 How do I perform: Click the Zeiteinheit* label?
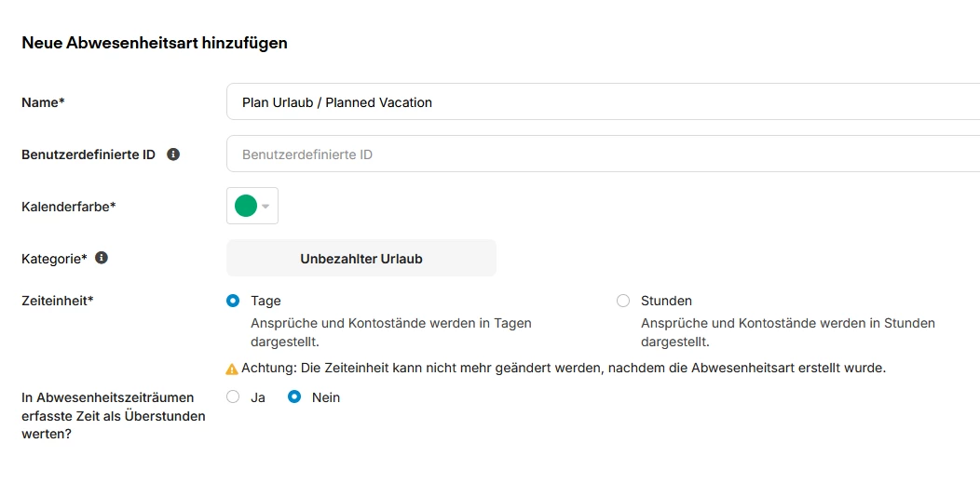pos(58,301)
